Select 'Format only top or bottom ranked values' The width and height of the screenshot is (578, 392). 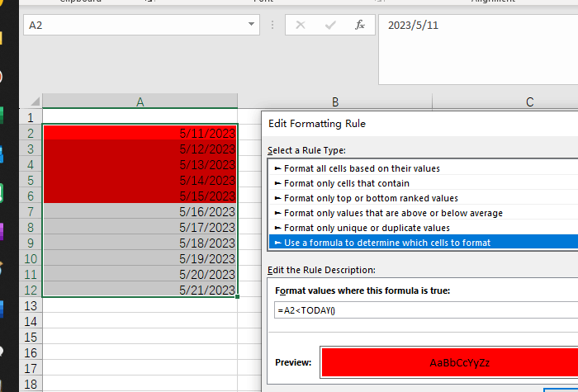(424, 198)
